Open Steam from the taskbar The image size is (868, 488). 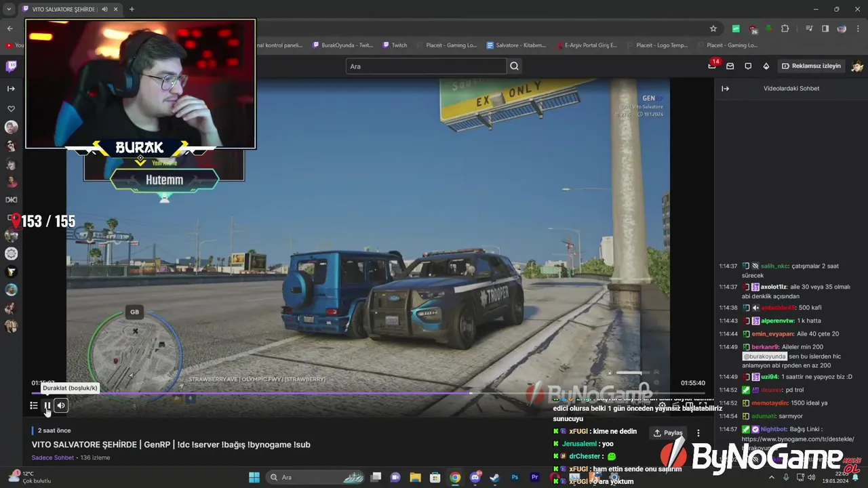click(x=494, y=477)
